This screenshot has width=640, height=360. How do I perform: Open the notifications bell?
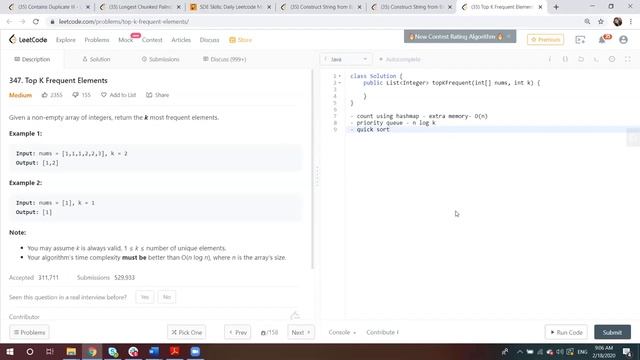click(x=602, y=40)
